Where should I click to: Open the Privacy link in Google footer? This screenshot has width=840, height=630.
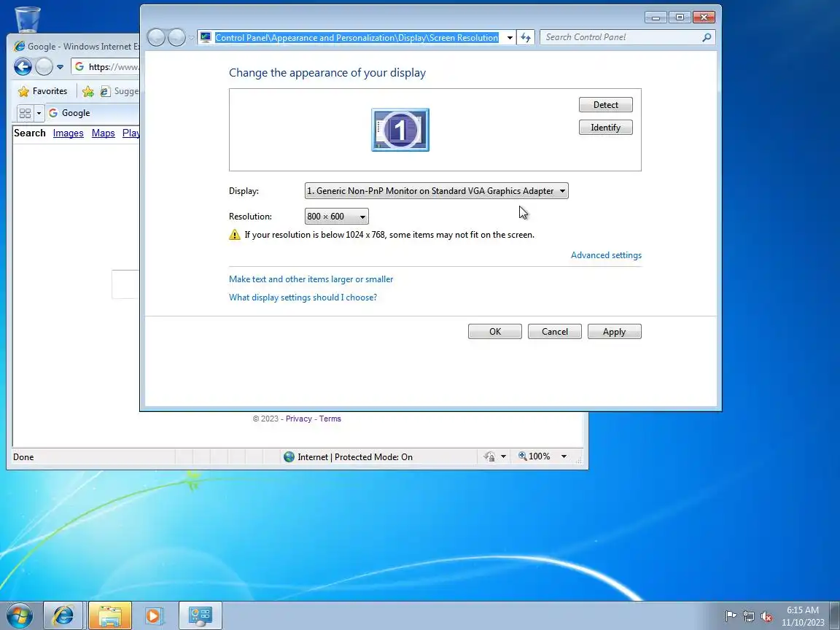[x=298, y=419]
